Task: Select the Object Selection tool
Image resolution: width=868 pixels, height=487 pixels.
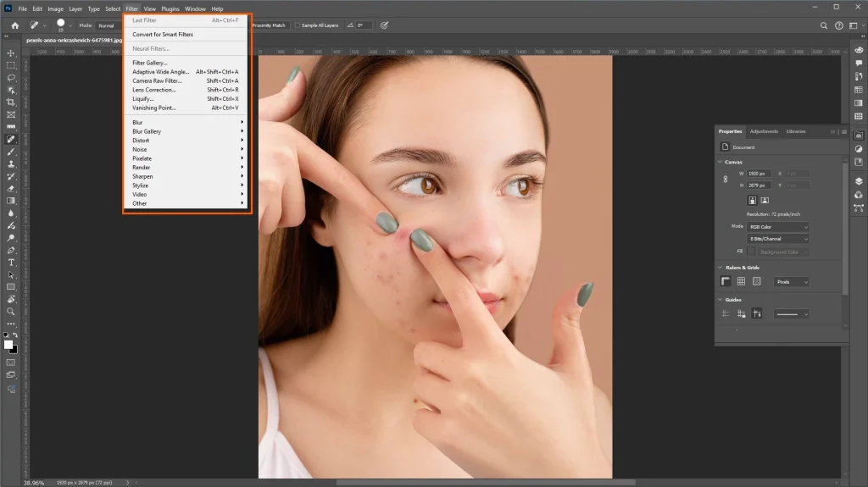Action: [x=10, y=90]
